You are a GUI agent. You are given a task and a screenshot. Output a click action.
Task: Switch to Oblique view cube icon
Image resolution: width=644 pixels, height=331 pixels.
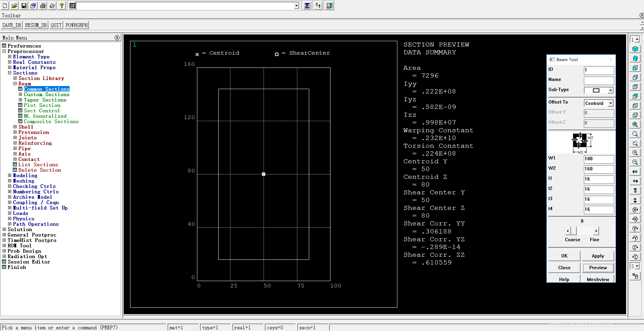tap(635, 58)
